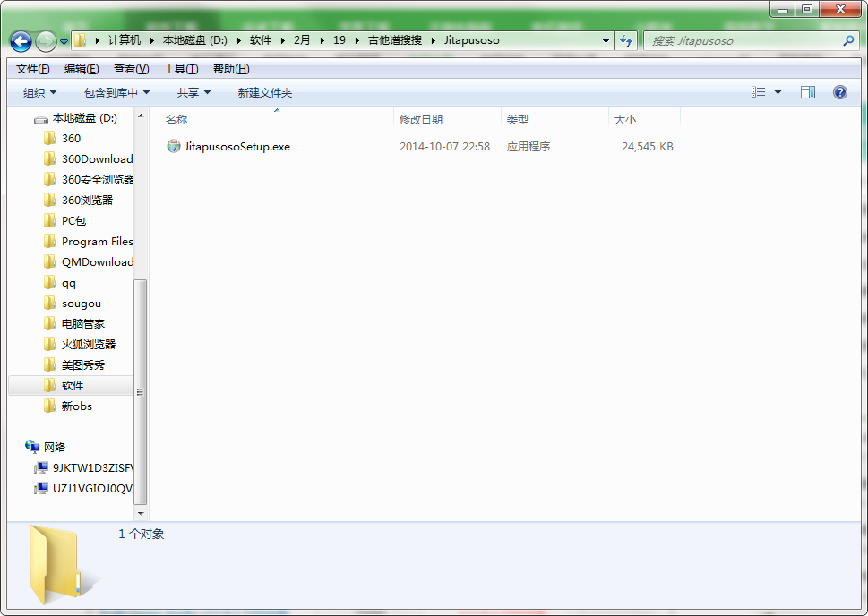Click the search magnifier icon
Screen dimensions: 868x616
click(x=847, y=41)
